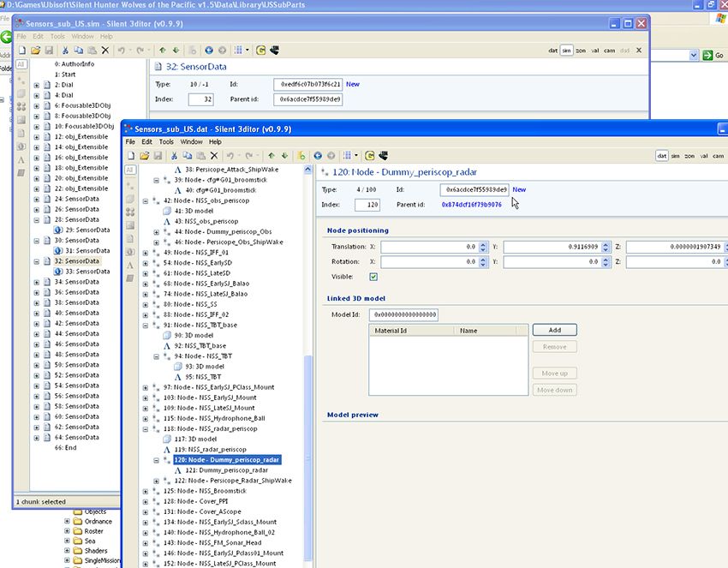Click black hand icon in .dat toolbar
728x568 pixels.
point(383,156)
